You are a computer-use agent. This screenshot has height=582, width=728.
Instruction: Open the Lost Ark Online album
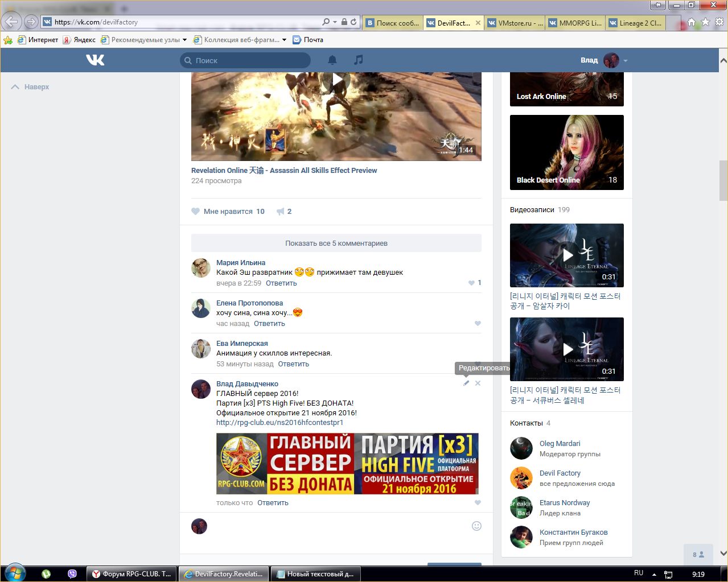[567, 89]
